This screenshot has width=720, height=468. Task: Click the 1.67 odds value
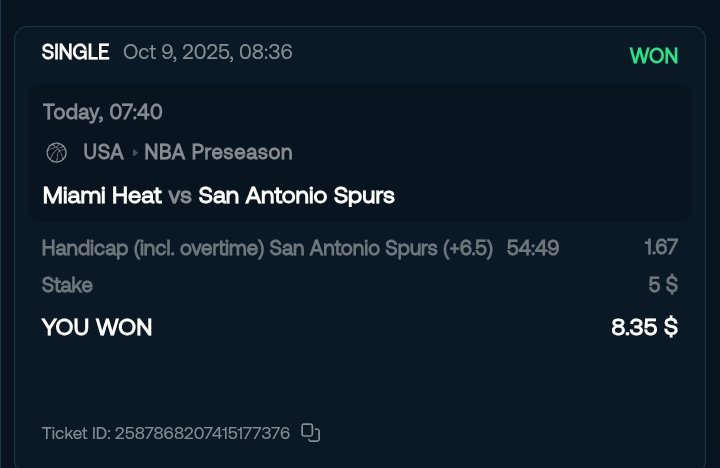pos(661,248)
